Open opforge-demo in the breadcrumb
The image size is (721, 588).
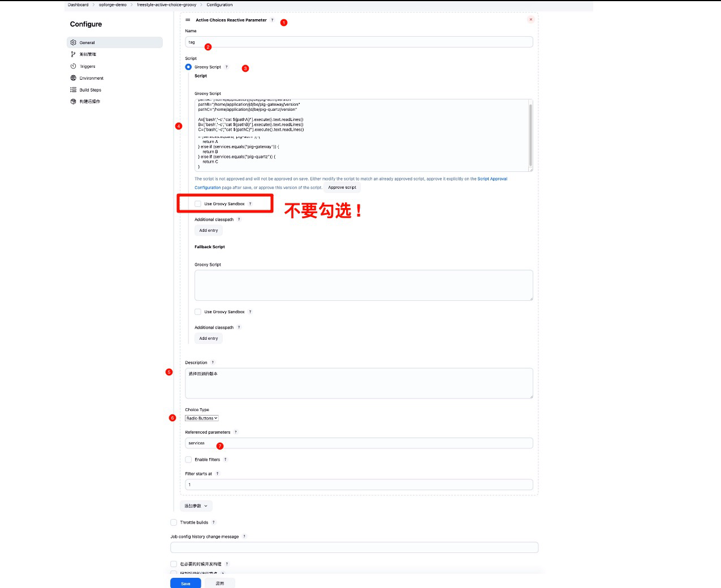click(113, 5)
